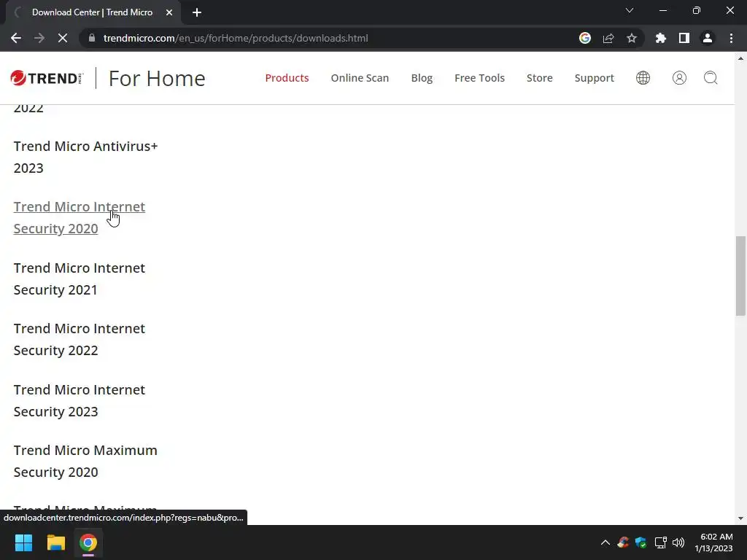Screen dimensions: 747x560
Task: Select the Download Center browser tab
Action: pos(92,12)
